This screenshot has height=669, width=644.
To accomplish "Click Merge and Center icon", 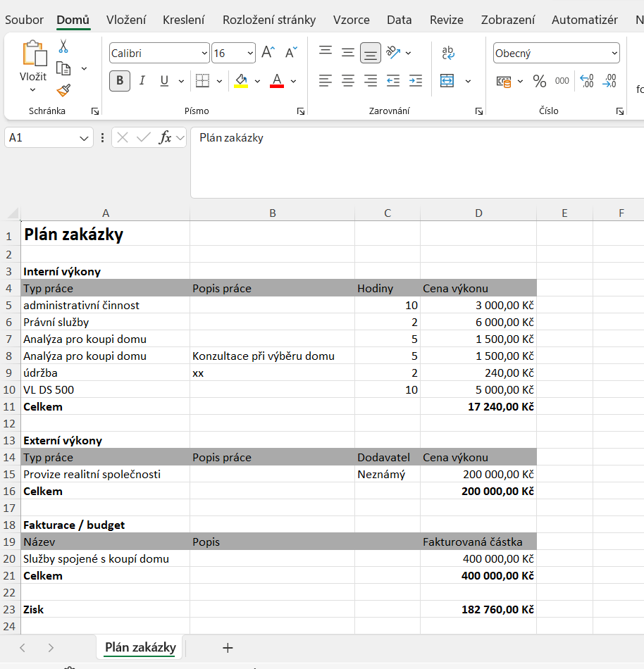I will [447, 81].
